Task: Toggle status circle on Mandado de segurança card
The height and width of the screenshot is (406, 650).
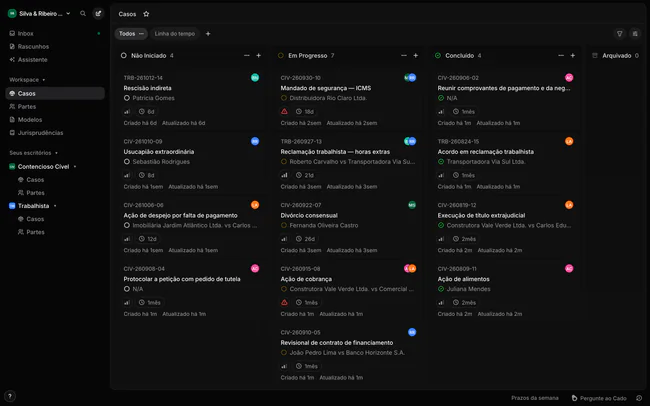Action: click(284, 98)
